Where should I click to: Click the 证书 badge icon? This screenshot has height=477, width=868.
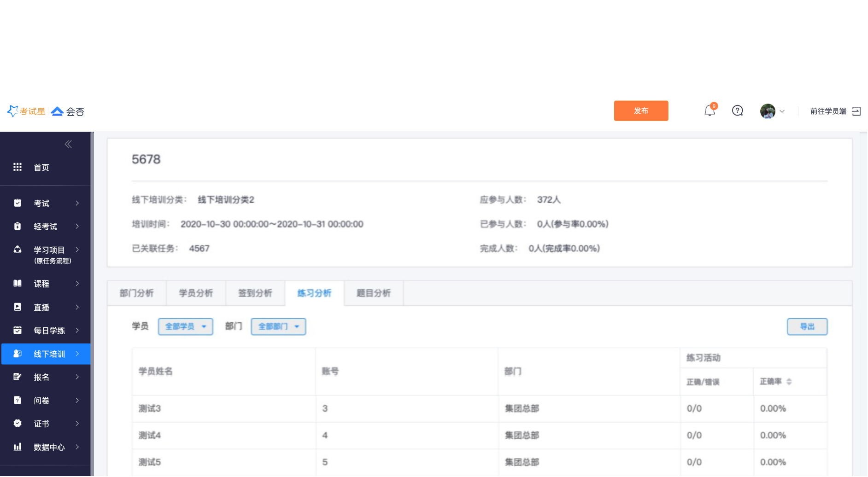tap(18, 423)
